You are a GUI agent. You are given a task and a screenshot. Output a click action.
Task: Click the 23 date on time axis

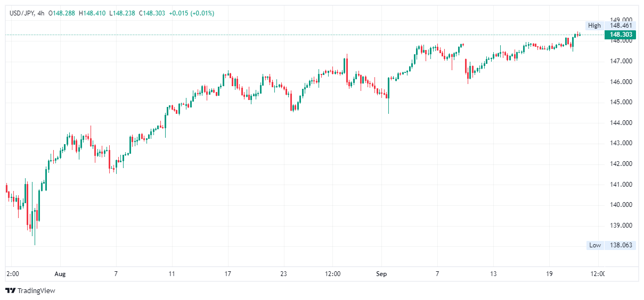point(283,274)
